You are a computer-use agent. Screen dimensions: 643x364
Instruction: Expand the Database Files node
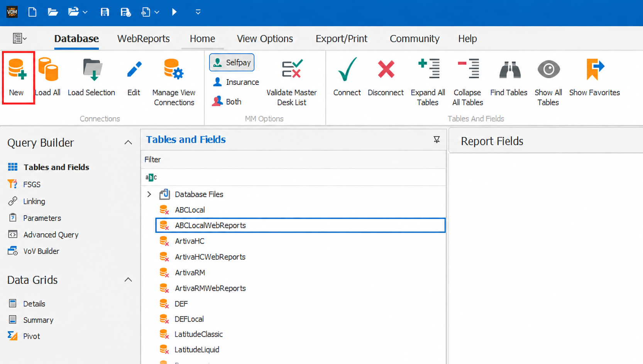pyautogui.click(x=149, y=194)
